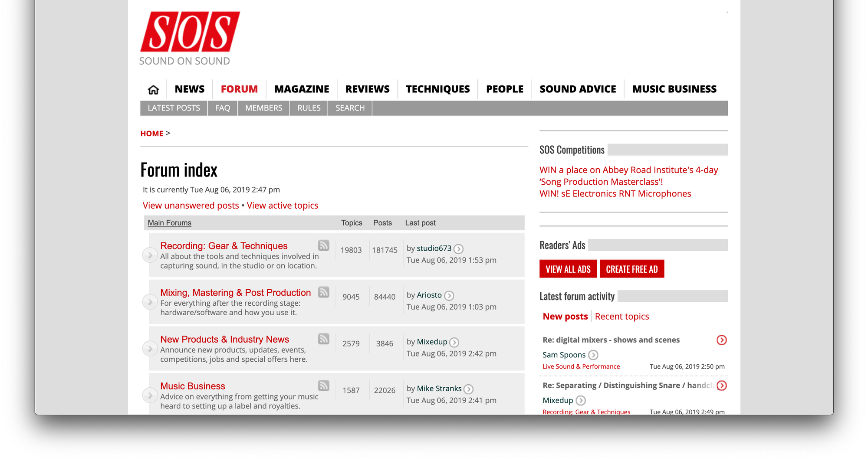Switch to the Recent topics tab
The height and width of the screenshot is (461, 868).
click(x=621, y=317)
